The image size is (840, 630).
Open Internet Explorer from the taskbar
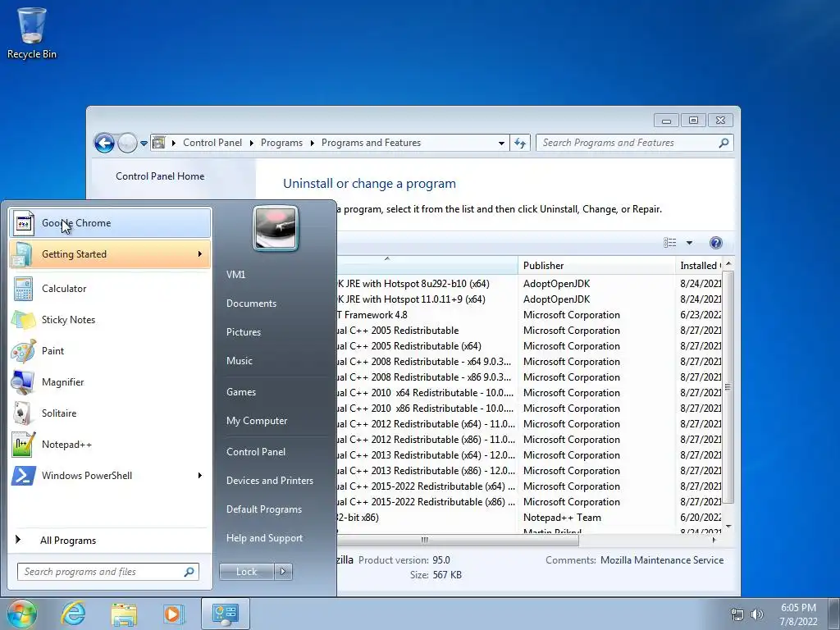pos(73,614)
